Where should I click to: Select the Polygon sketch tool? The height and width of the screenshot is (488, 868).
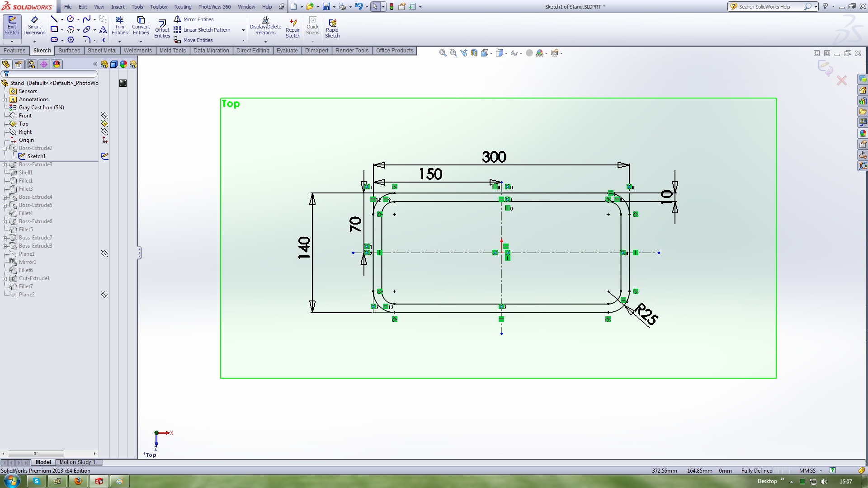coord(71,40)
